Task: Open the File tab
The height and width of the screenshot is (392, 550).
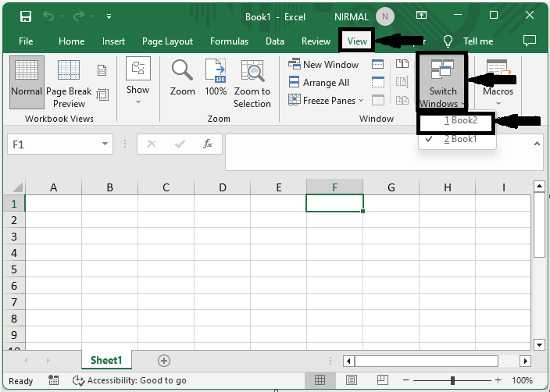Action: tap(26, 41)
